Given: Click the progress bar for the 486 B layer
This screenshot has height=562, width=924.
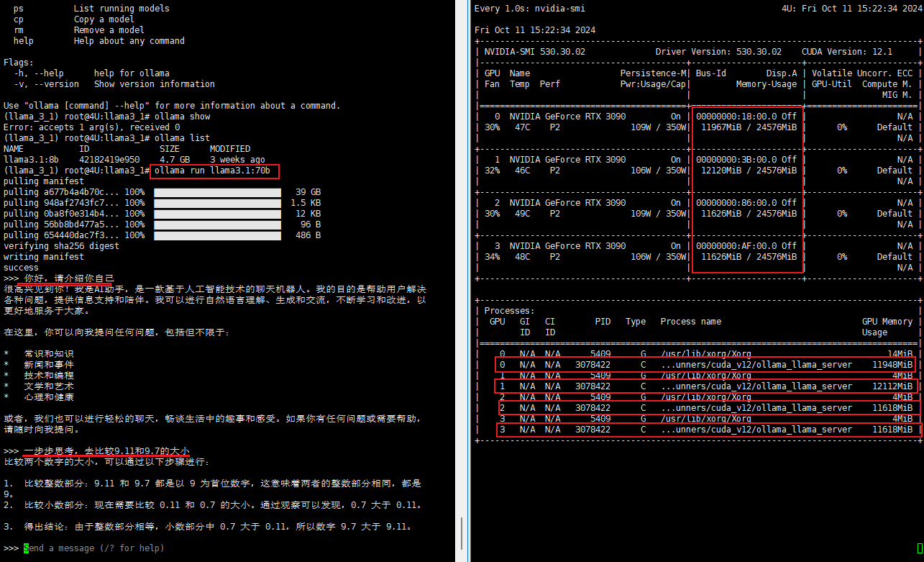Looking at the screenshot, I should pyautogui.click(x=217, y=235).
